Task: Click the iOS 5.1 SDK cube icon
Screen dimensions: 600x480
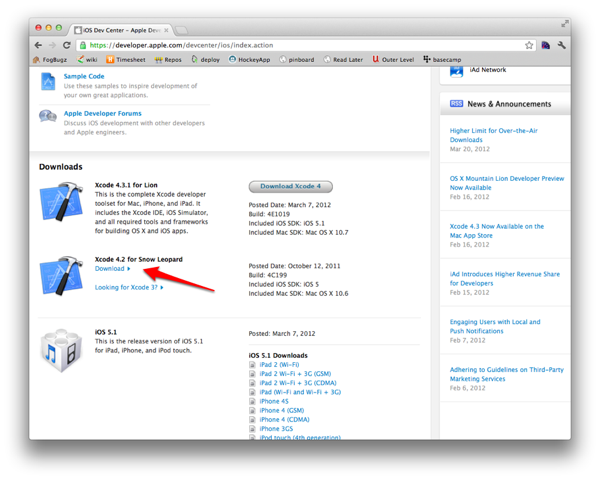Action: tap(61, 351)
